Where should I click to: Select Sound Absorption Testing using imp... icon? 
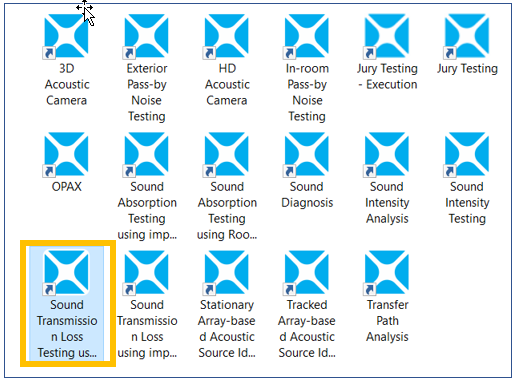pos(146,154)
